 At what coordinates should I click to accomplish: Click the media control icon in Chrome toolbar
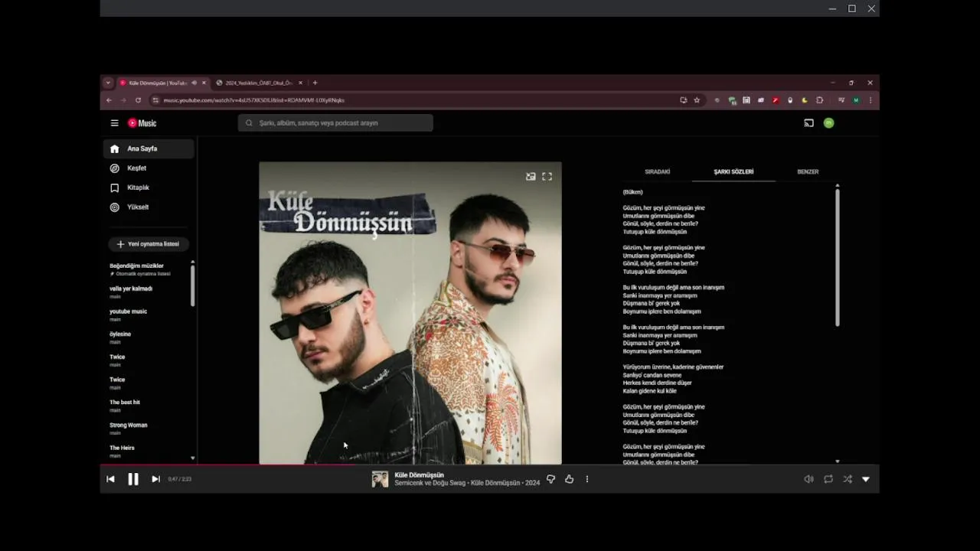[x=841, y=100]
